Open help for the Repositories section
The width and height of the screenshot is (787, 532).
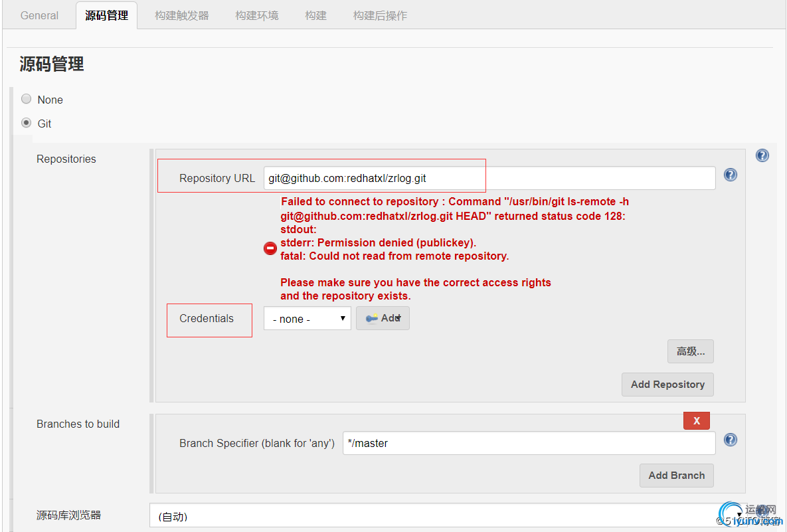coord(762,155)
